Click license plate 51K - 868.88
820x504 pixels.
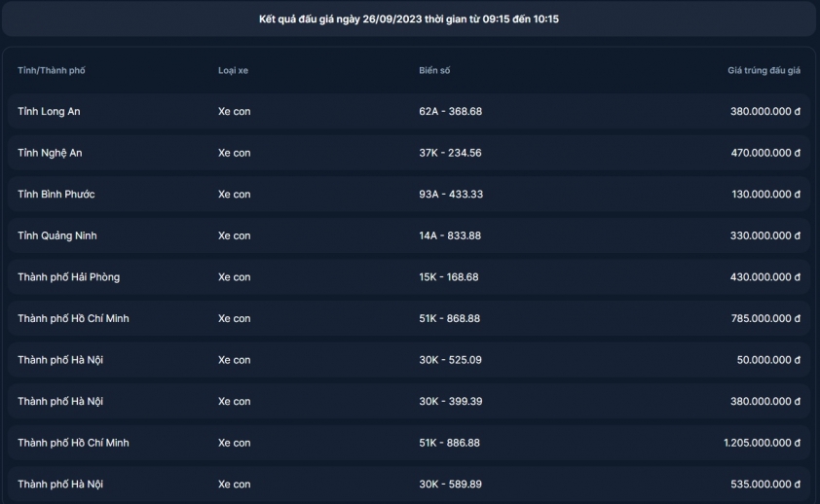pos(449,318)
